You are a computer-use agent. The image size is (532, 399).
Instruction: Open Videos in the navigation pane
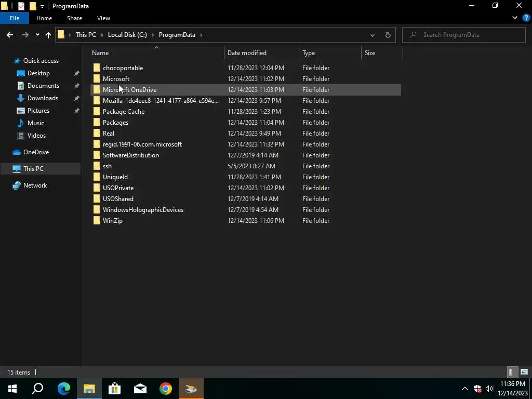(x=36, y=136)
